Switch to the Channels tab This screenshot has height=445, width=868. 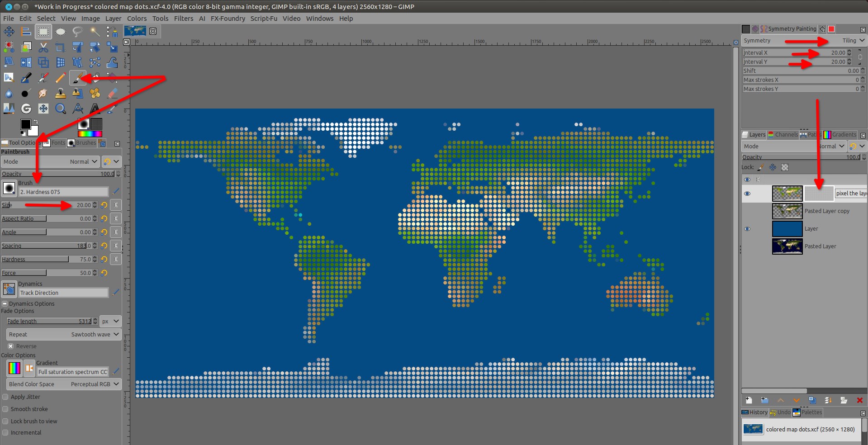pyautogui.click(x=783, y=135)
